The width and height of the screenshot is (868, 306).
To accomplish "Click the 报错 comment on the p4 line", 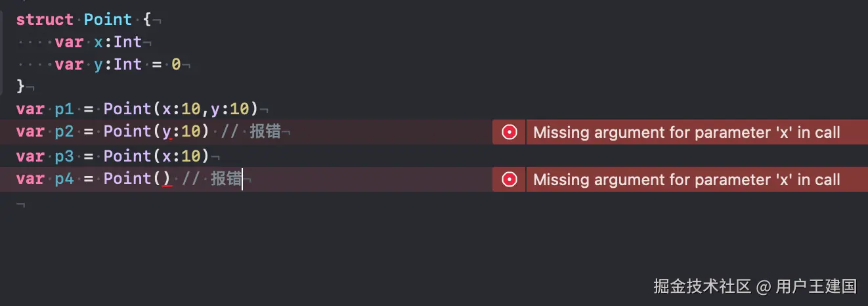I will point(226,179).
